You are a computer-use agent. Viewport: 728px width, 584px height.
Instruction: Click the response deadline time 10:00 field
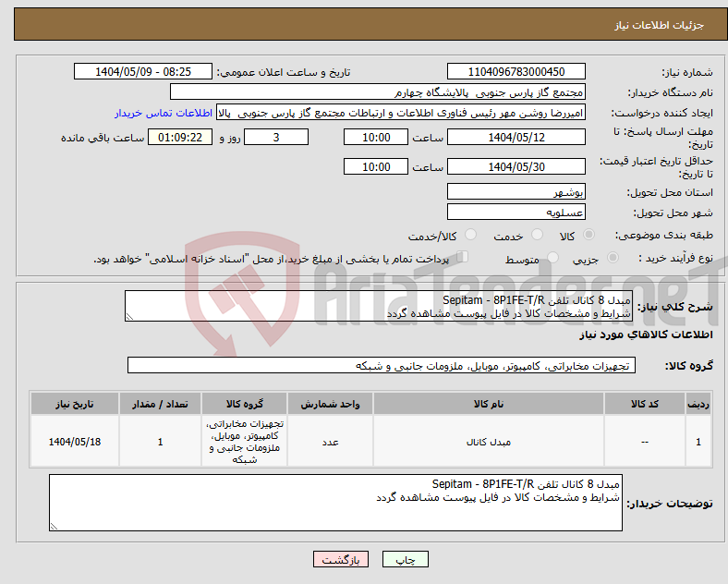(376, 138)
